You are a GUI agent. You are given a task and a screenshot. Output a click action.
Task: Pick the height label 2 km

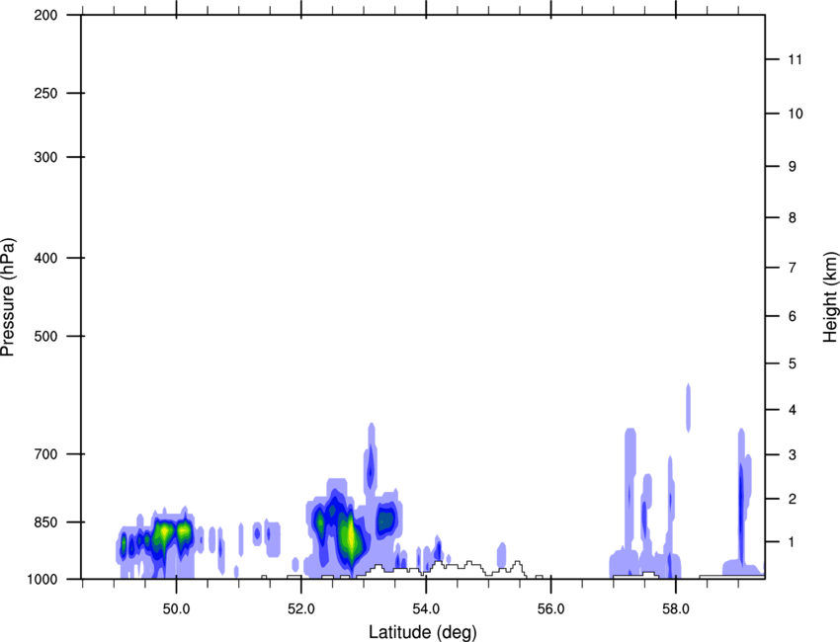pos(793,499)
